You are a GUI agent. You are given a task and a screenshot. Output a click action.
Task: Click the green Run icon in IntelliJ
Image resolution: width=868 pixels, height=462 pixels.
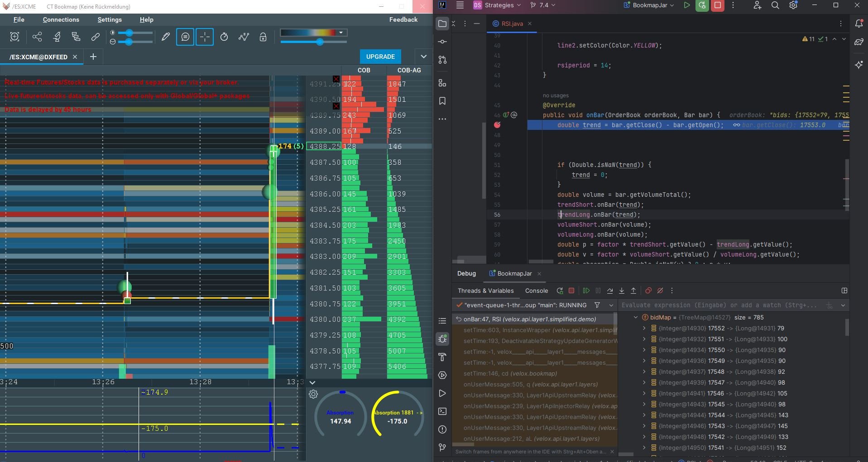point(687,5)
